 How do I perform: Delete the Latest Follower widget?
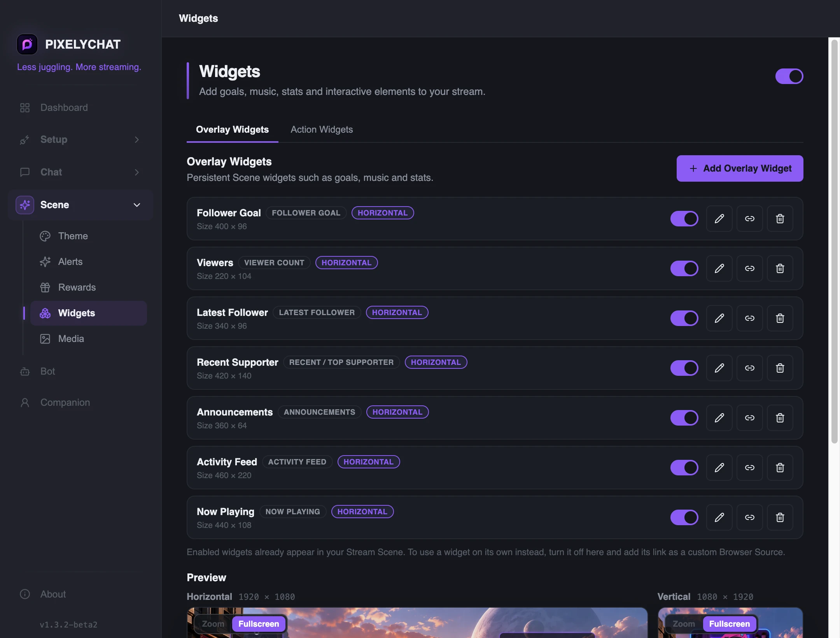point(780,318)
